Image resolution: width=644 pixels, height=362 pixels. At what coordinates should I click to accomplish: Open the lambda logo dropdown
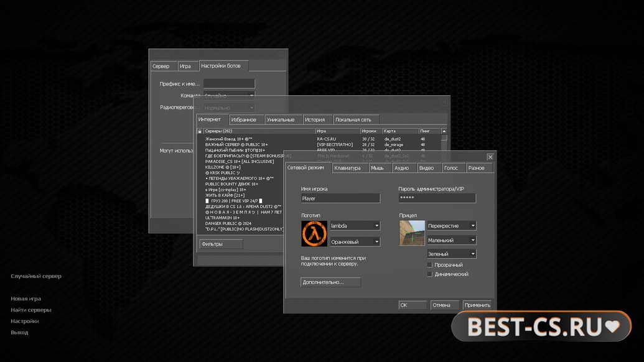coord(355,226)
